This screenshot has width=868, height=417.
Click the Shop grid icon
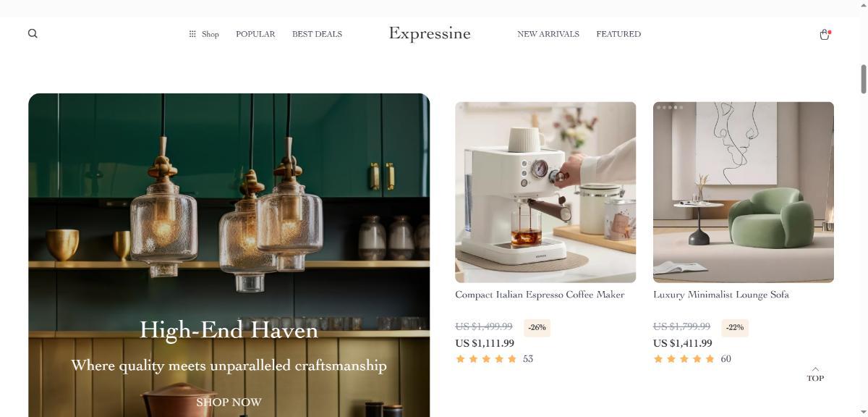192,34
